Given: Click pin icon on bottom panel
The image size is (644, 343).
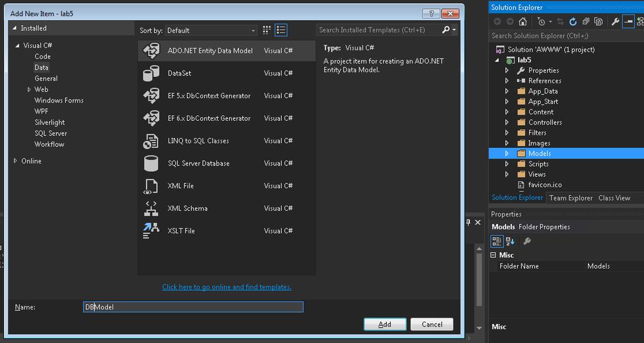Looking at the screenshot, I should (468, 222).
